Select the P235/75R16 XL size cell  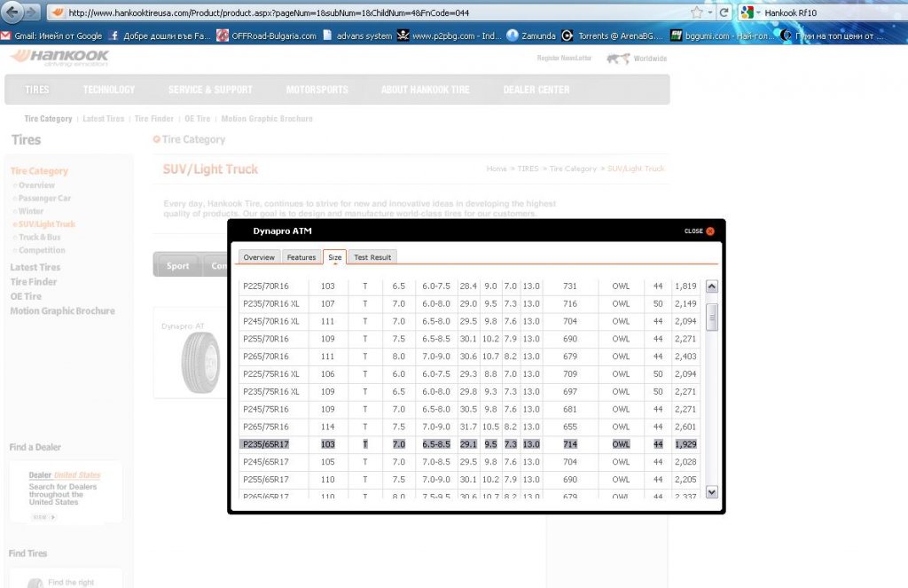273,392
